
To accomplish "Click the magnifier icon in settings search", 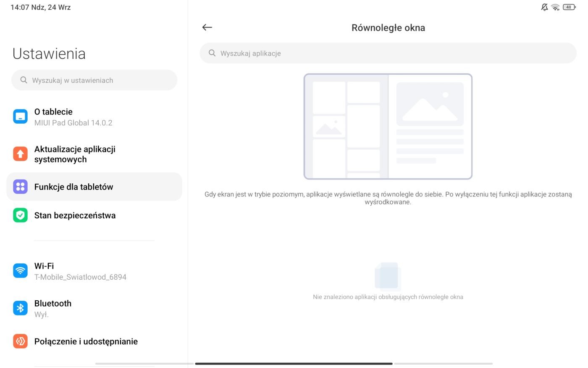I will (24, 80).
